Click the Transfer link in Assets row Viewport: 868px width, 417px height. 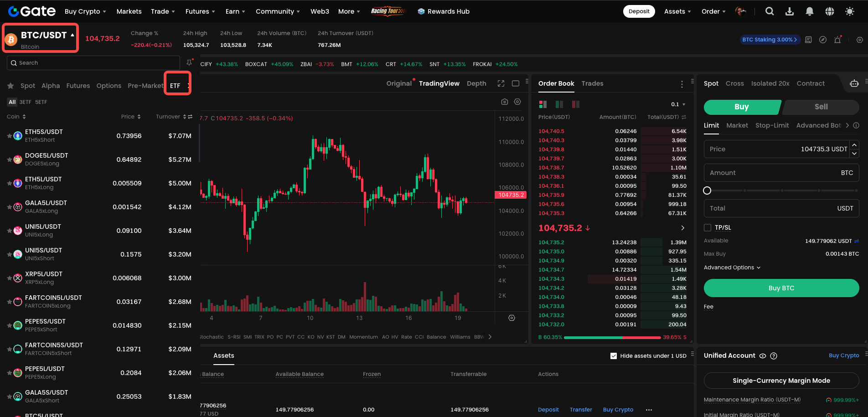point(581,410)
